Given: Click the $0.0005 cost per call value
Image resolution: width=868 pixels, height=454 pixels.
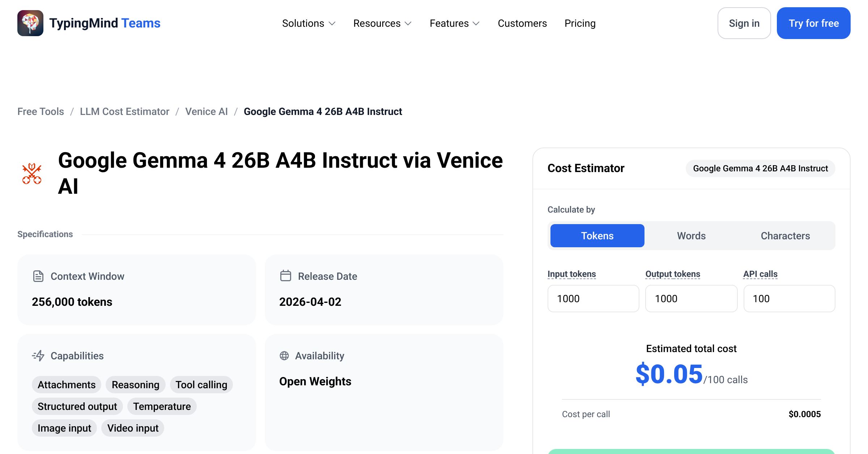Looking at the screenshot, I should click(x=804, y=414).
